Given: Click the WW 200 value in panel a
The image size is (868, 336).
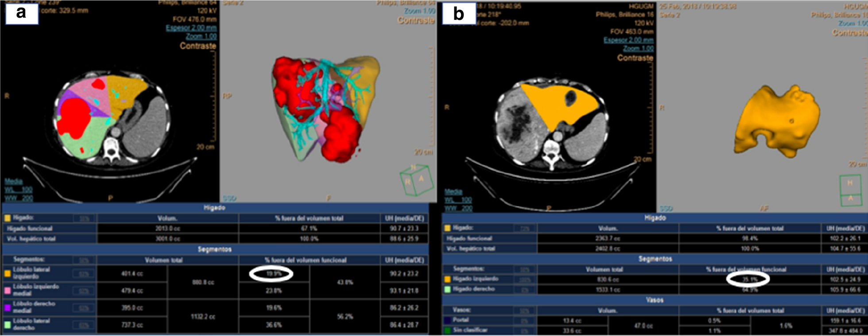Looking at the screenshot, I should pos(18,198).
